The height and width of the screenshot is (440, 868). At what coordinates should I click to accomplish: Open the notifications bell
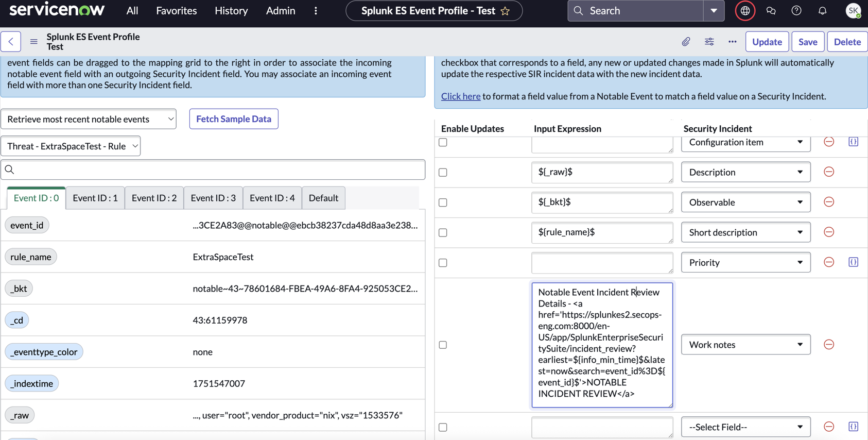[x=822, y=11]
